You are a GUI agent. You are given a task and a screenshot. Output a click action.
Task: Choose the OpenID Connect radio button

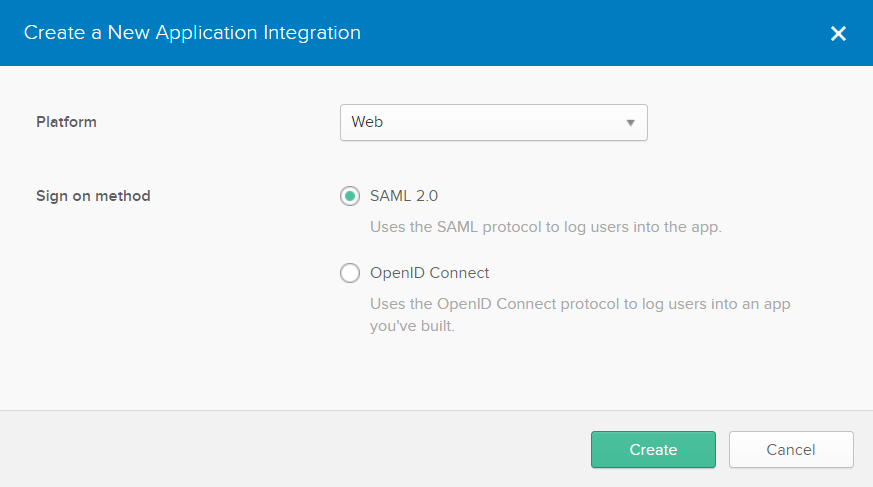350,273
